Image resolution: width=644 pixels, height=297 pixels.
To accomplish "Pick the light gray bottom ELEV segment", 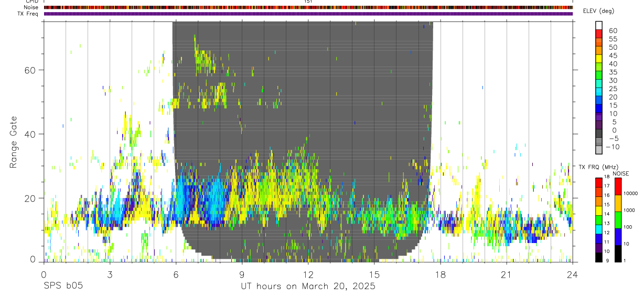I will 599,150.
